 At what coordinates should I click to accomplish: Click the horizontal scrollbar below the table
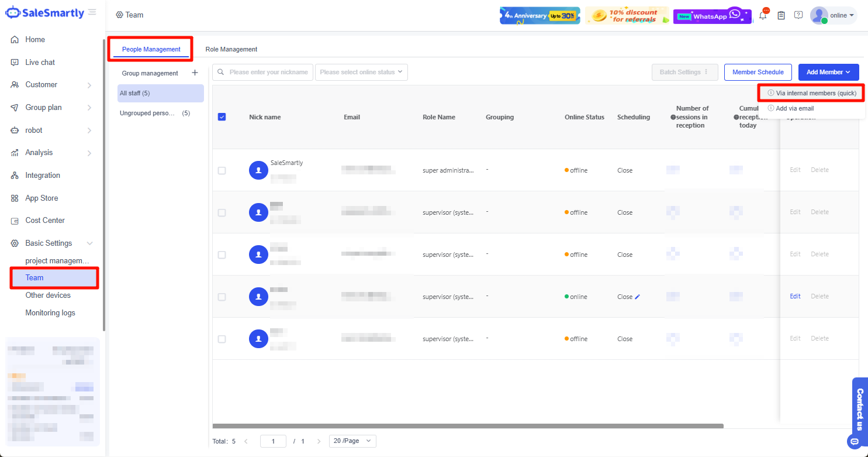pos(468,426)
